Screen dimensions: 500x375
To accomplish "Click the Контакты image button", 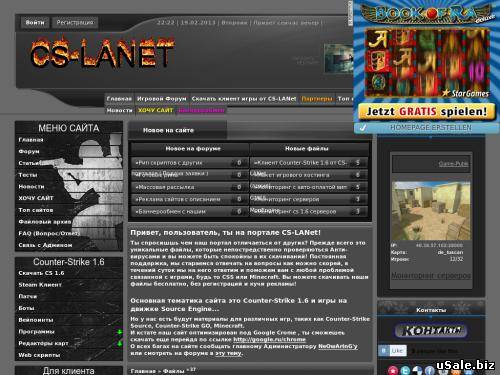I will tap(431, 331).
